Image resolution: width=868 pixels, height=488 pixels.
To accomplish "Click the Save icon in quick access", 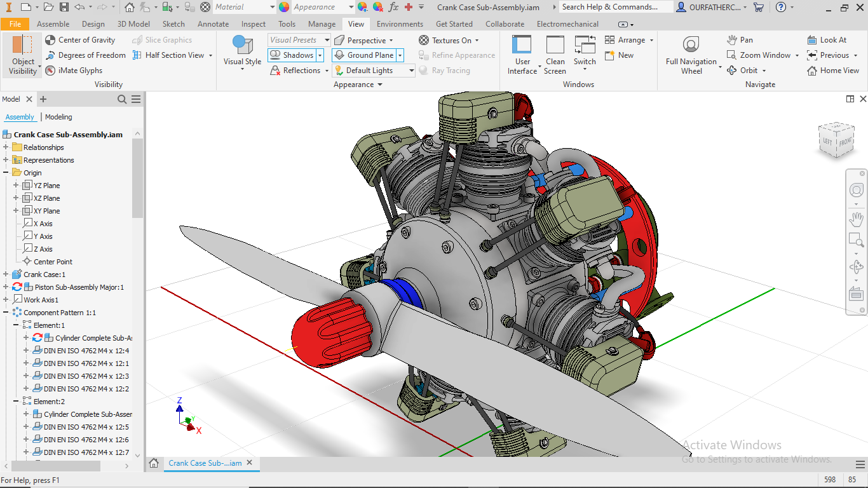I will [64, 7].
